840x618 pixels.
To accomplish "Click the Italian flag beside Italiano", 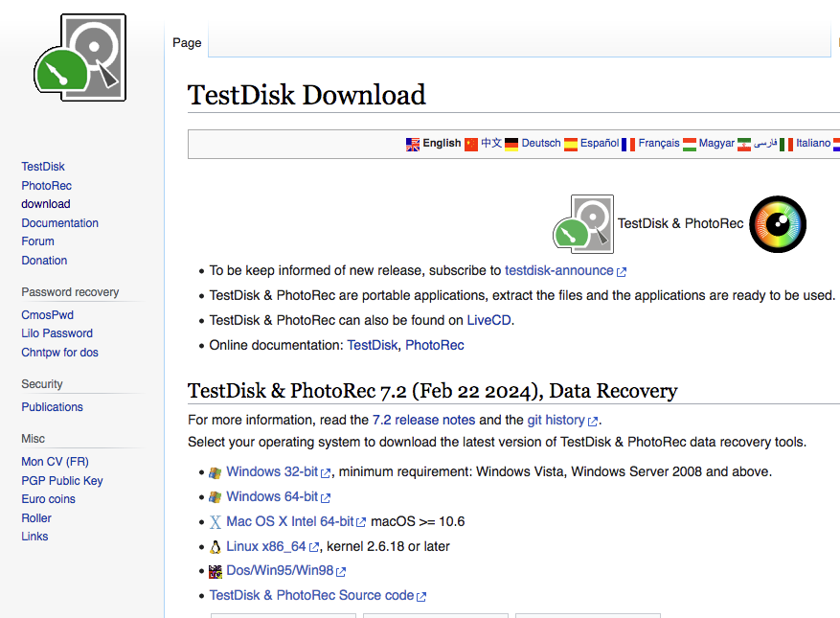I will [786, 144].
